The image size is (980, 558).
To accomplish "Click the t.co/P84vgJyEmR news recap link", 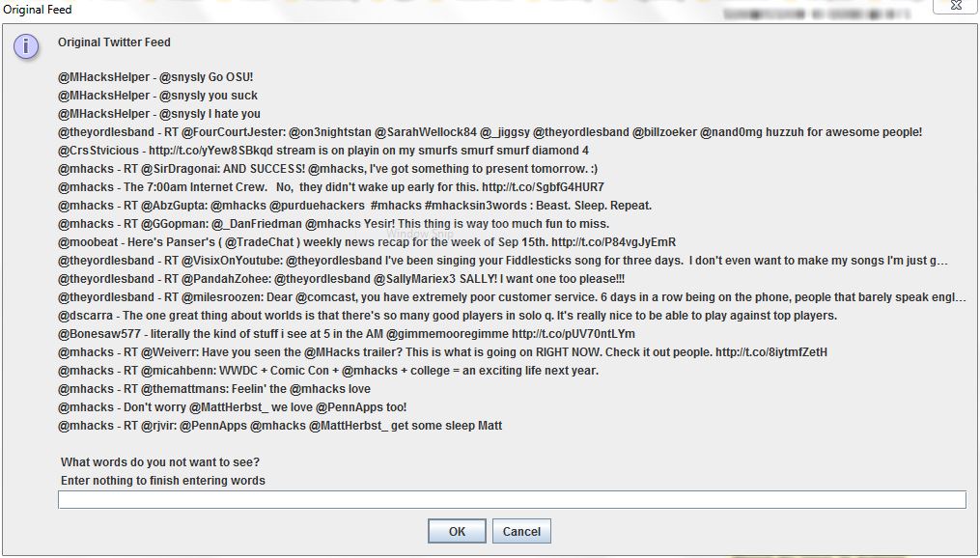I will coord(614,241).
